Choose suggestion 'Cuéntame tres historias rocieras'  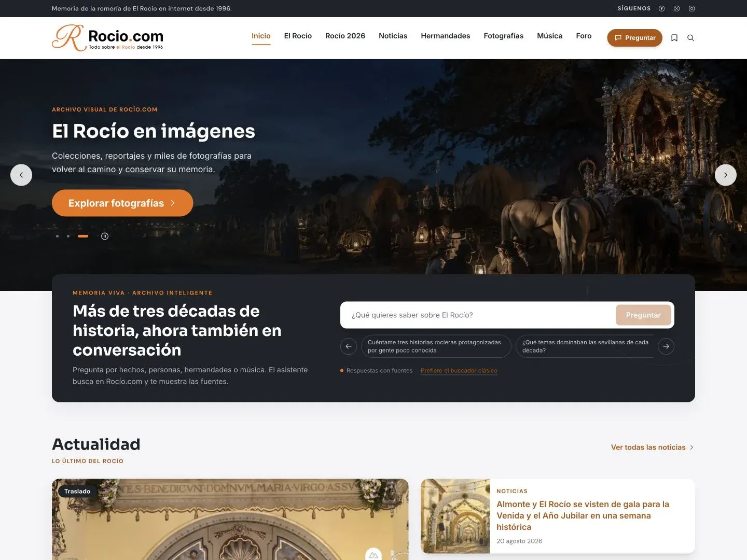[x=436, y=346]
